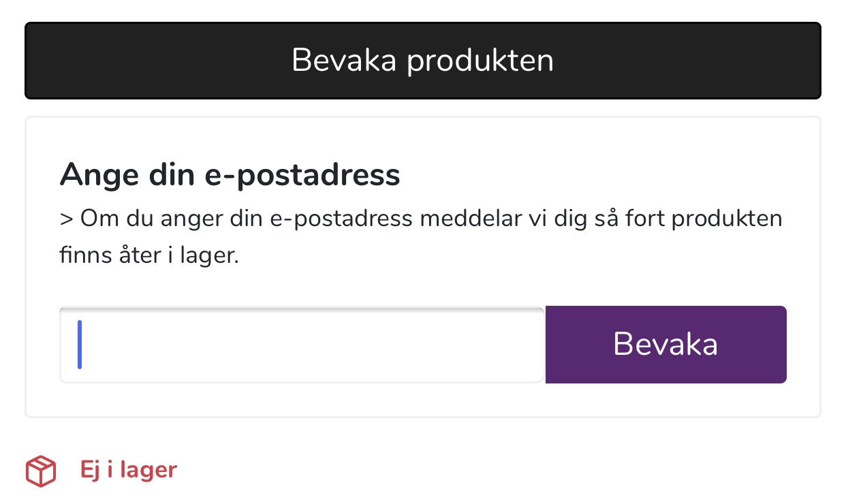846x504 pixels.
Task: Click the blue text cursor in the field
Action: click(x=80, y=345)
